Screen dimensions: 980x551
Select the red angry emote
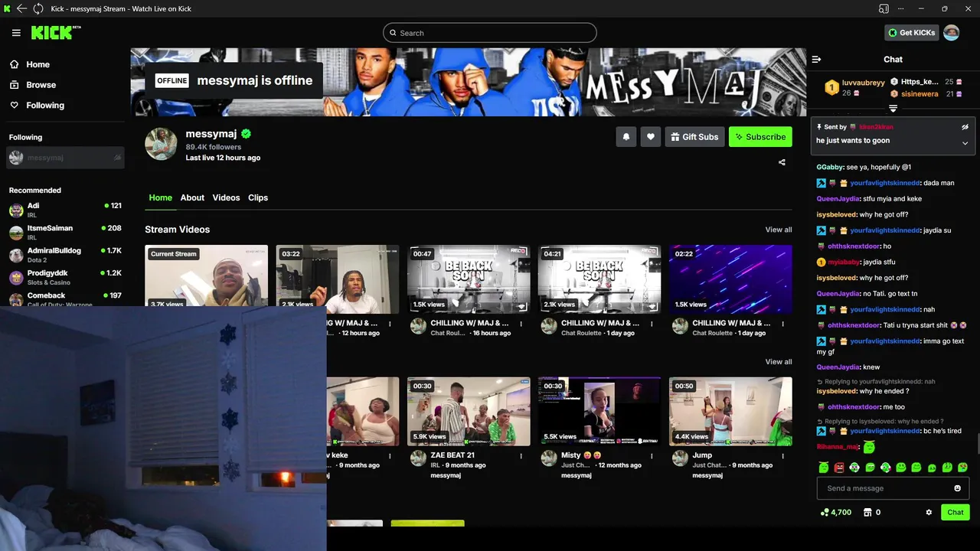(839, 467)
